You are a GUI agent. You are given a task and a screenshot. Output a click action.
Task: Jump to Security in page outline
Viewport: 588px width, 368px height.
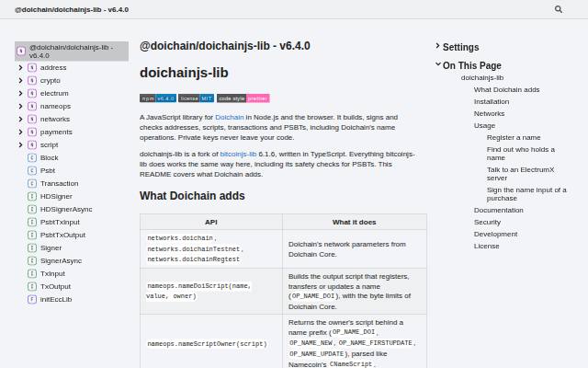click(x=487, y=223)
